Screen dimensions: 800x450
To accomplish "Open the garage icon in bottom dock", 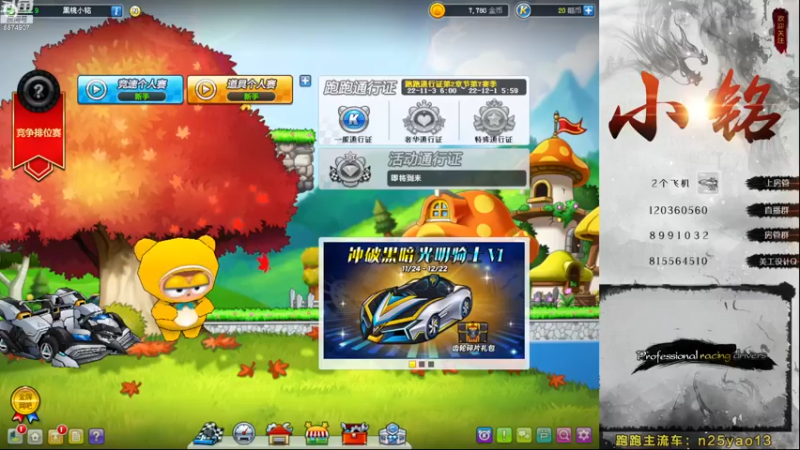I will [x=279, y=434].
